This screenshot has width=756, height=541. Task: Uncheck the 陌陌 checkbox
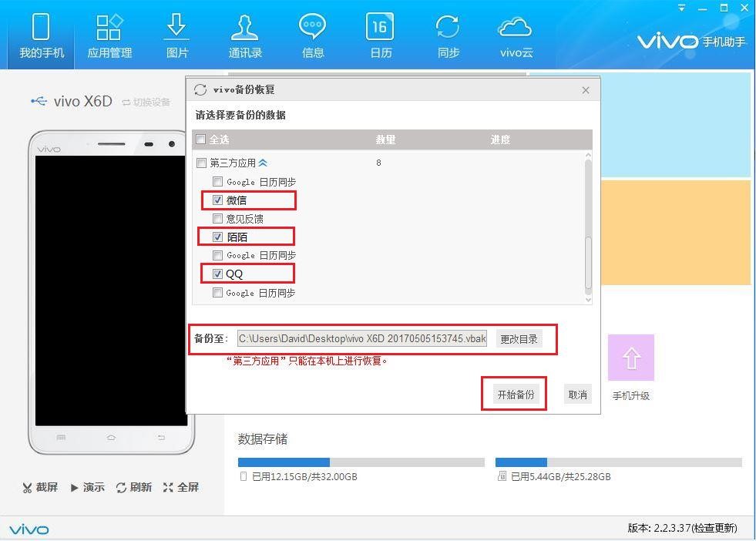[x=217, y=237]
